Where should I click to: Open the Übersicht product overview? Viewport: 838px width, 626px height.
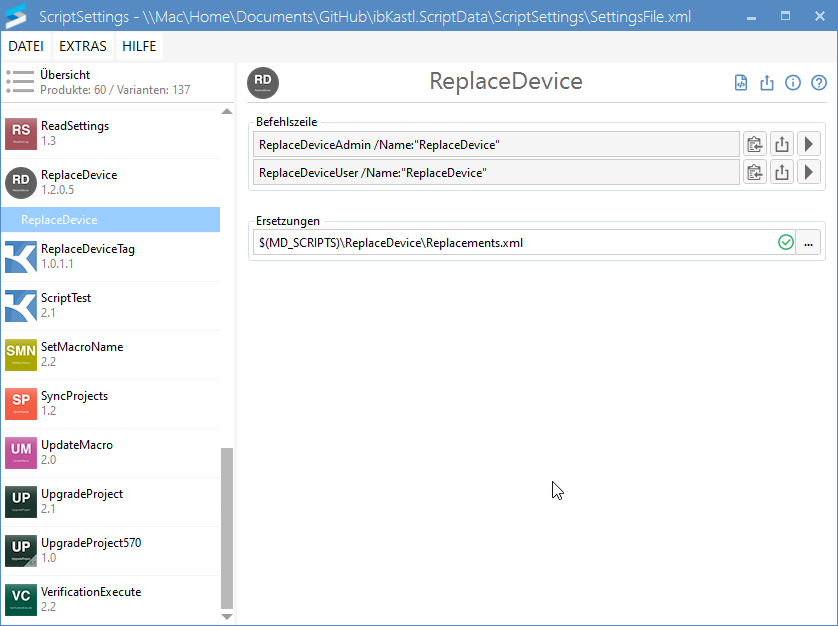65,82
